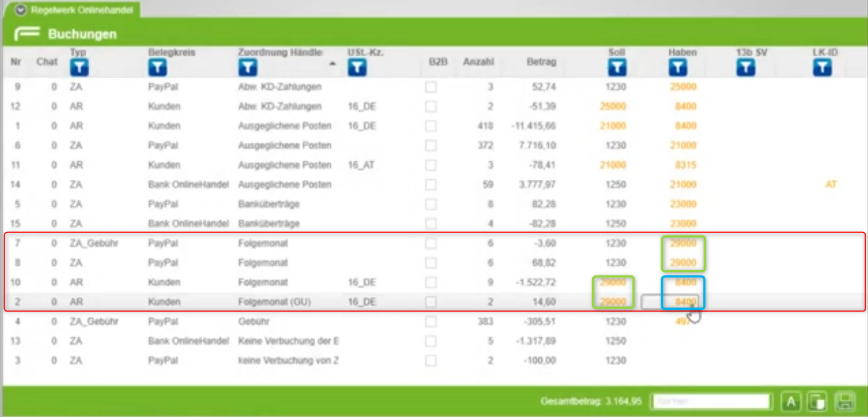868x417 pixels.
Task: Click the Anzahl column header
Action: pyautogui.click(x=478, y=61)
